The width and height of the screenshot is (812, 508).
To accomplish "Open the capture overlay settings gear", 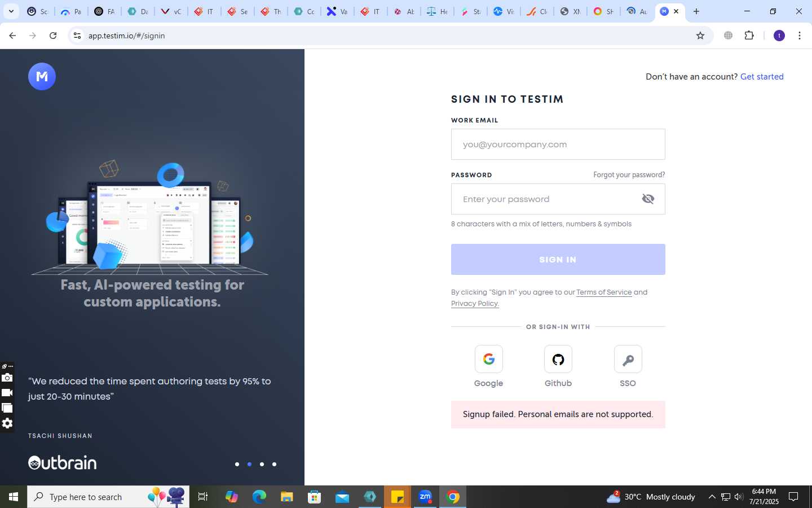I will tap(7, 423).
